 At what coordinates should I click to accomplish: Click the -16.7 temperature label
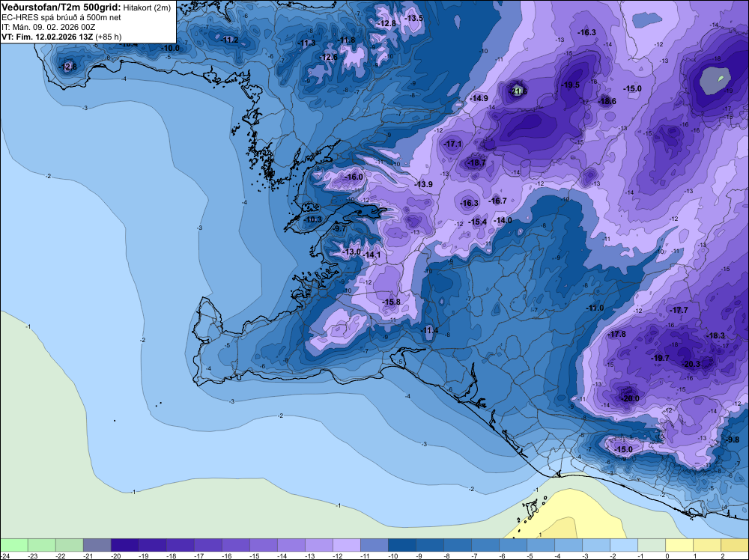(498, 201)
